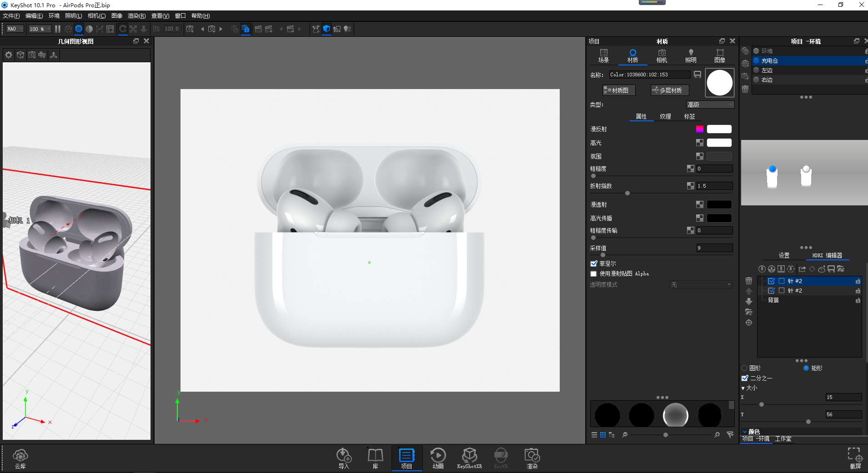Viewport: 868px width, 473px height.
Task: Click the material filter funnel icon
Action: (x=730, y=435)
